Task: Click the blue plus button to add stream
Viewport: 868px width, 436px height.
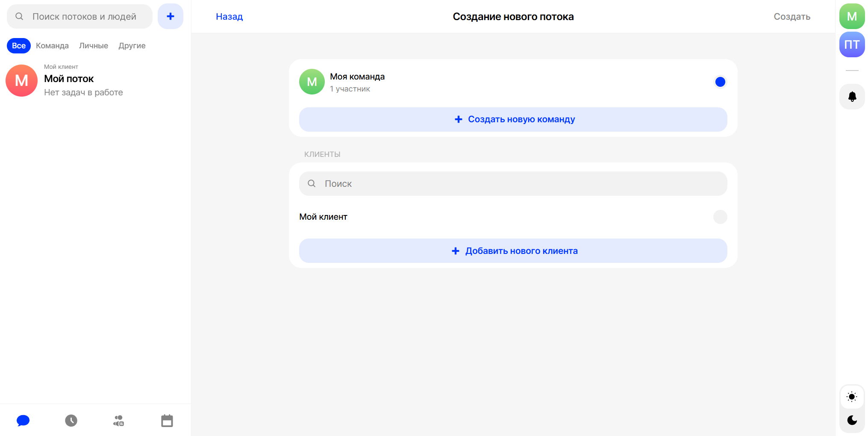Action: tap(170, 16)
